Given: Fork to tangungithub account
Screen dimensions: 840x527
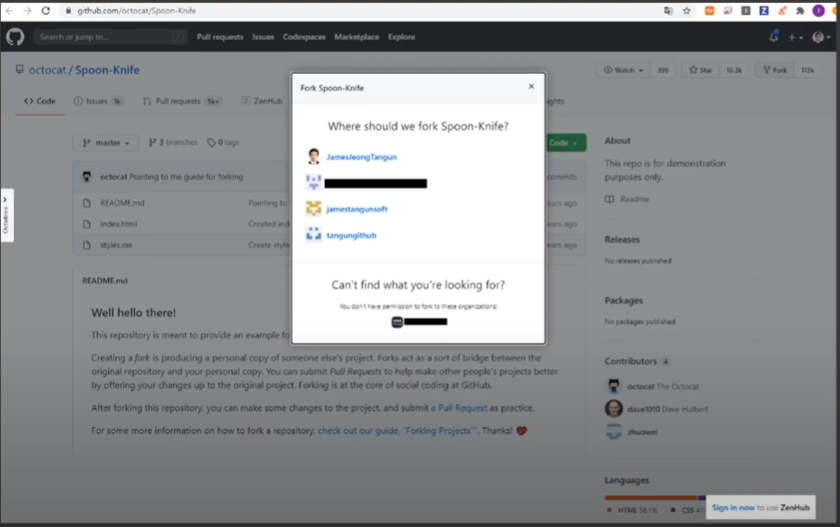Looking at the screenshot, I should pyautogui.click(x=351, y=235).
